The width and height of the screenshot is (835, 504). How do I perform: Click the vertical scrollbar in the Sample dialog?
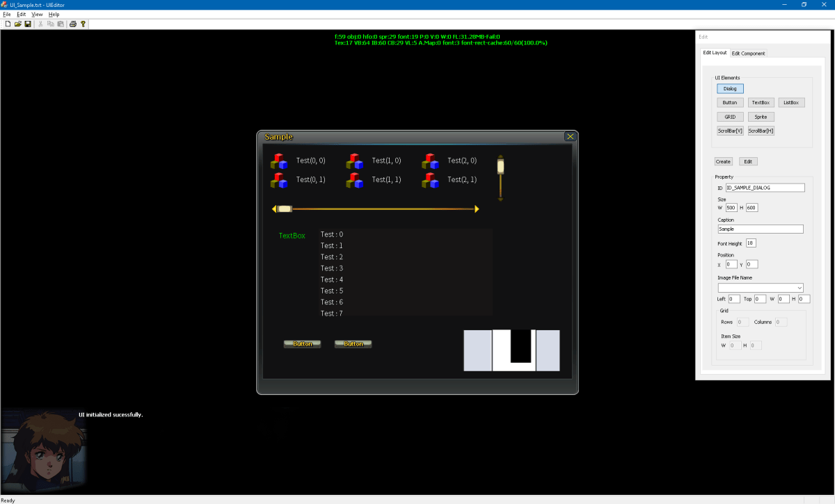pyautogui.click(x=500, y=177)
